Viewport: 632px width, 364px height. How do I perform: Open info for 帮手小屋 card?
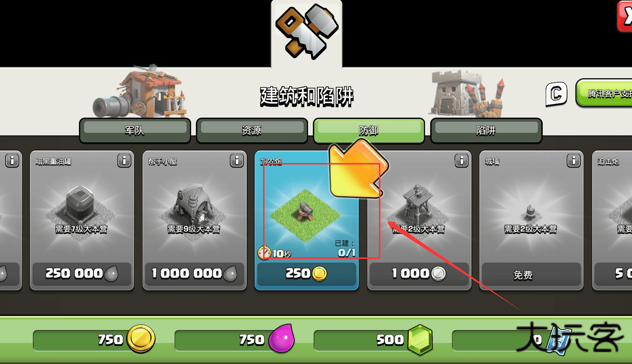pos(237,161)
